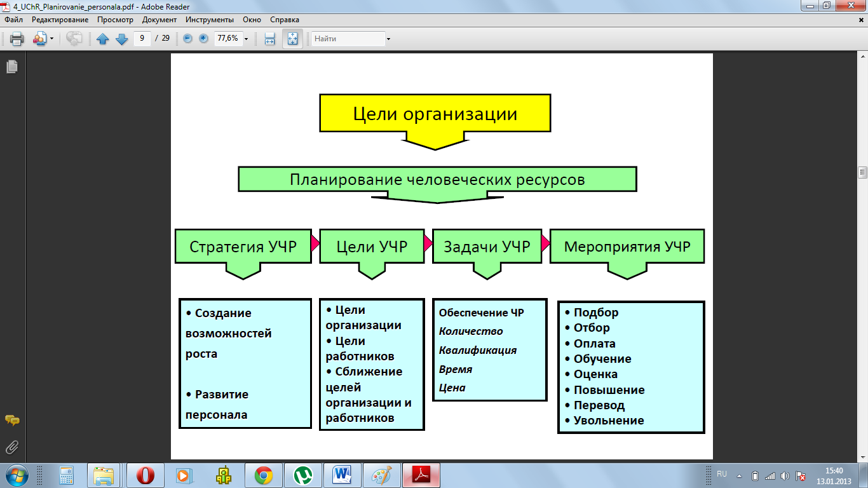The height and width of the screenshot is (488, 868).
Task: Click the Show Desktop strip
Action: pos(863,475)
